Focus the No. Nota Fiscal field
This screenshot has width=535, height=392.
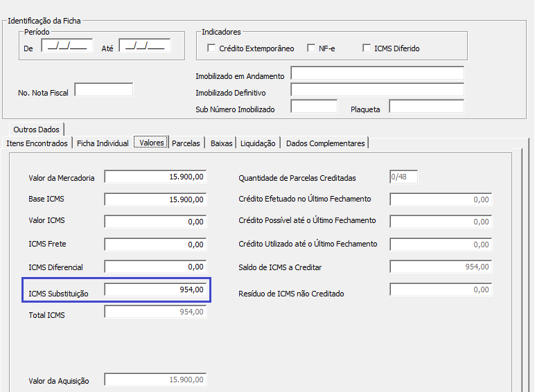(103, 90)
